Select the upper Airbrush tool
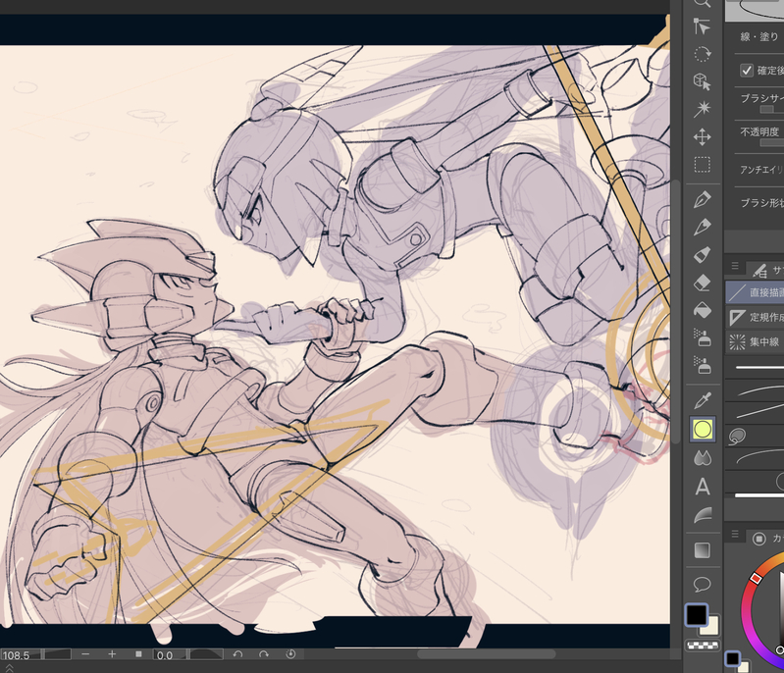The image size is (784, 673). tap(702, 338)
